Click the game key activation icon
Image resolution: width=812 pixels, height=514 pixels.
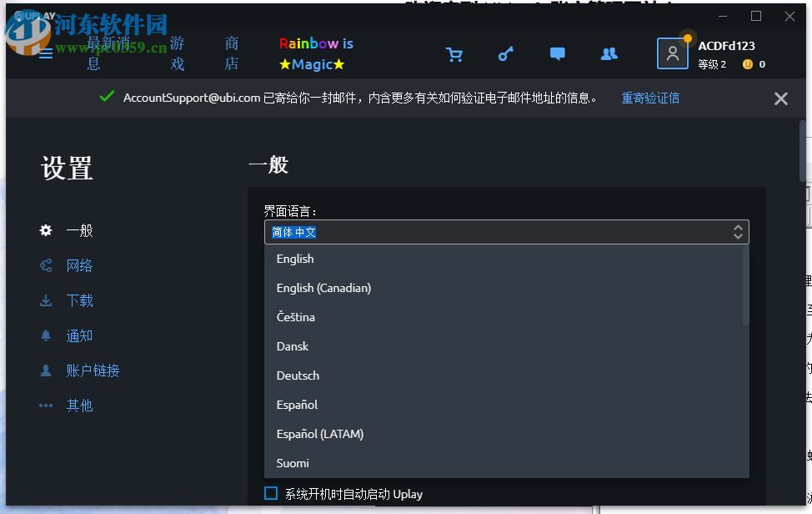505,53
